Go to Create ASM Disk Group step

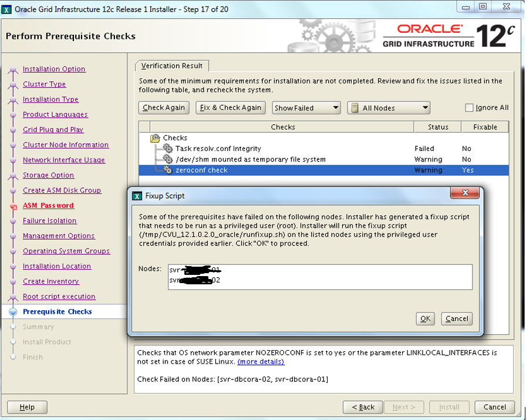point(62,190)
